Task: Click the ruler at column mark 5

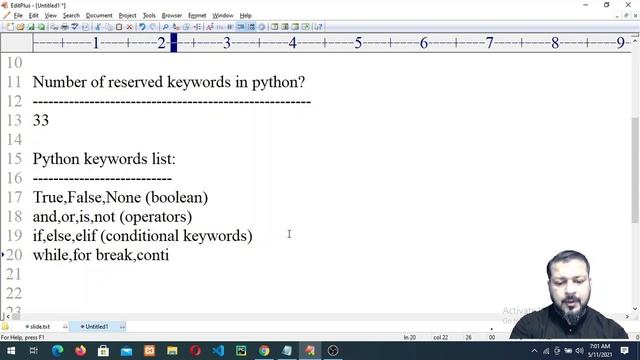Action: coord(358,42)
